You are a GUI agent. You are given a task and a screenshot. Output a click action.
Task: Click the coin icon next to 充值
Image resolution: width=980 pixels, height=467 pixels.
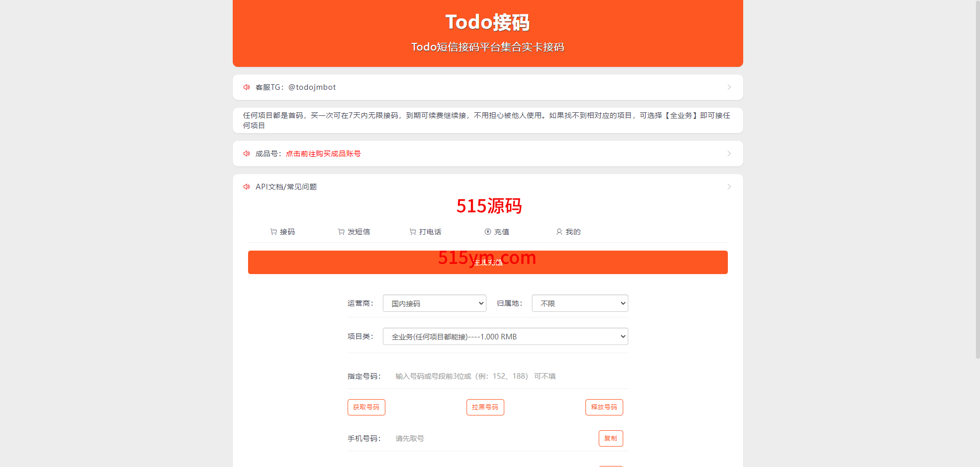point(488,232)
